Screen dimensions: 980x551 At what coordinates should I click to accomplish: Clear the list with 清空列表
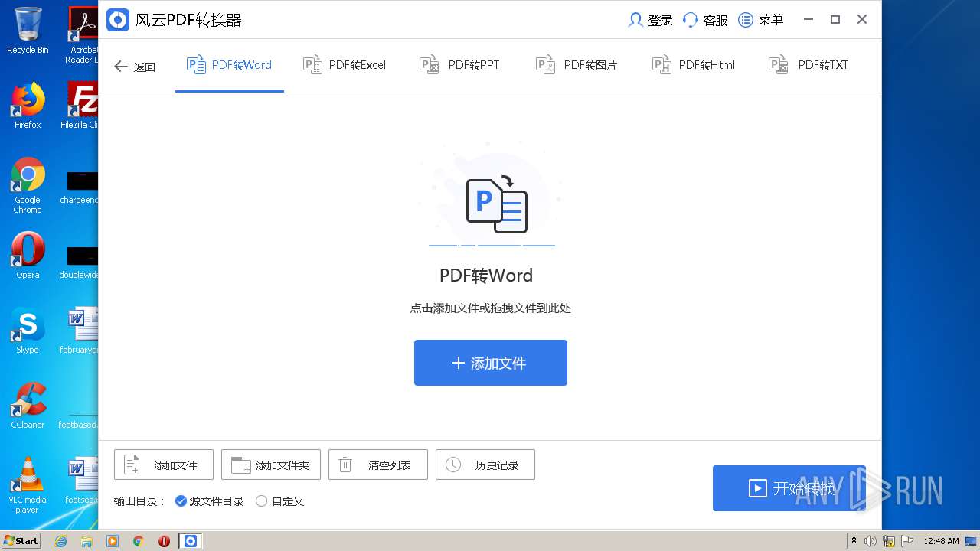pyautogui.click(x=378, y=465)
